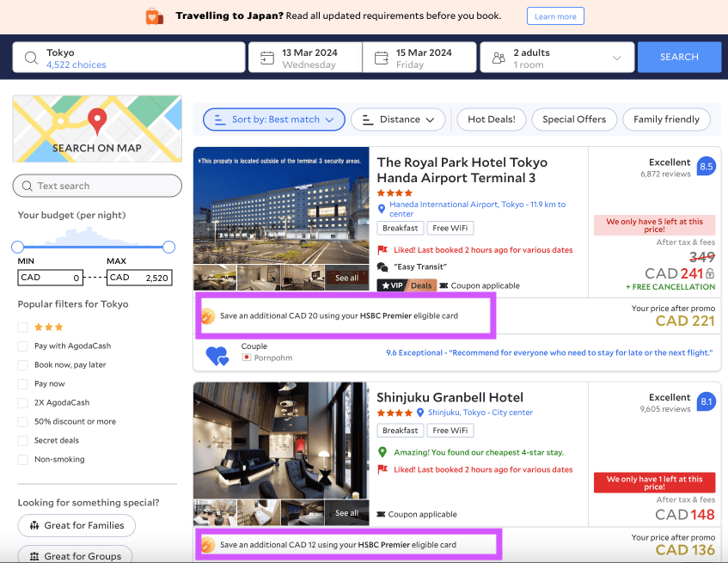Click the check-out calendar icon

(x=381, y=58)
